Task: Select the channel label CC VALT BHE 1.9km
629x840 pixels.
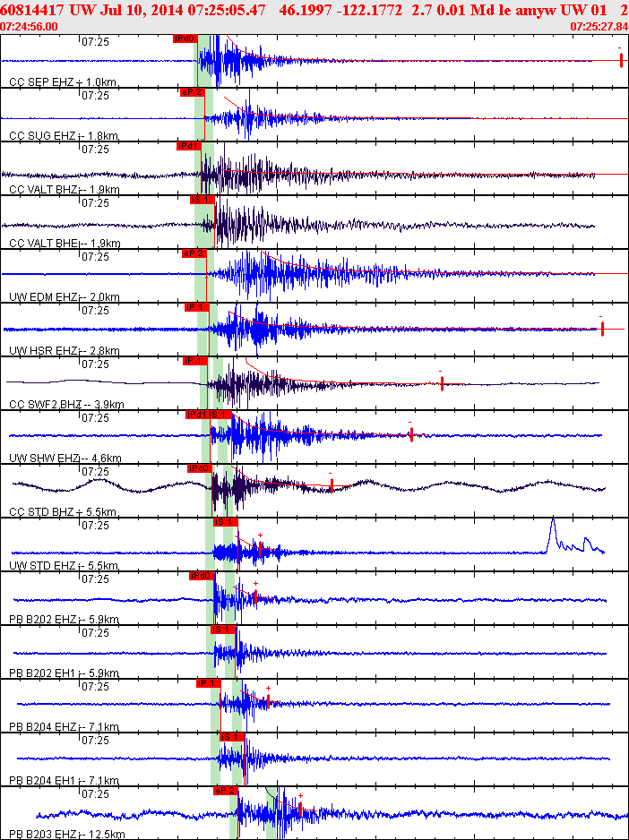Action: 65,244
